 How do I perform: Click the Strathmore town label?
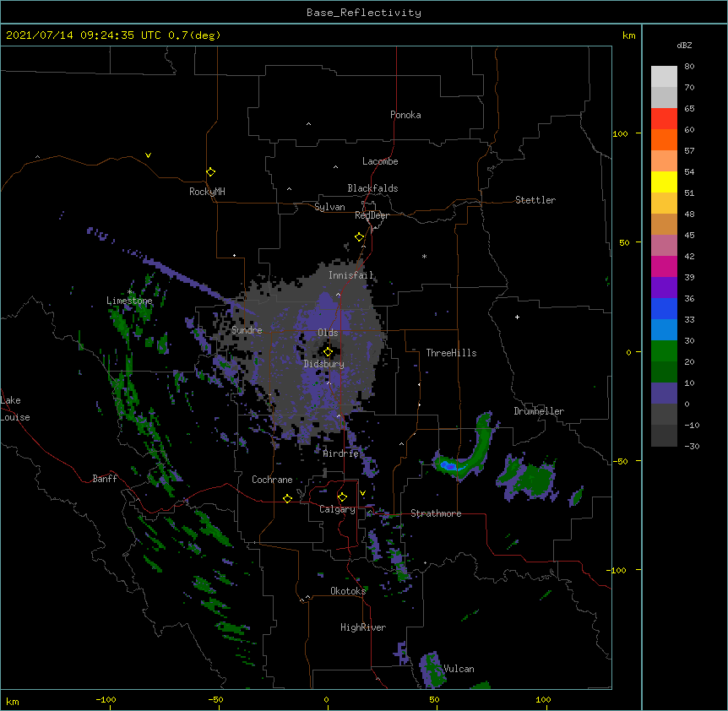436,513
